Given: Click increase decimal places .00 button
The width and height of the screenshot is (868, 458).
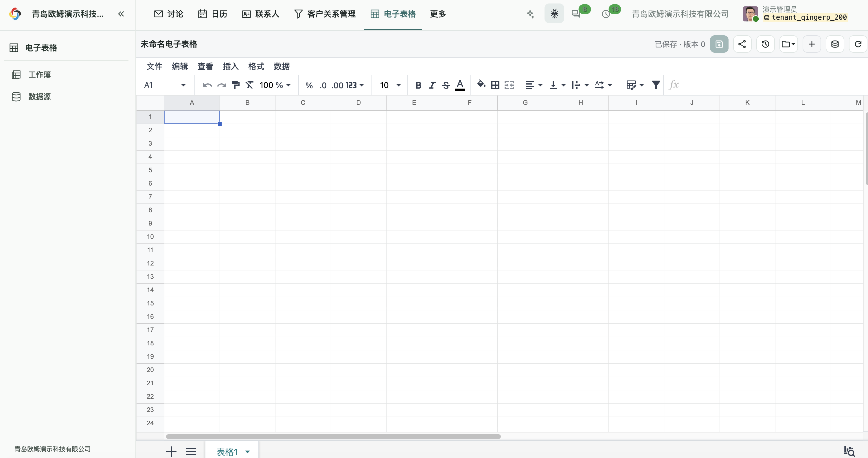Looking at the screenshot, I should (337, 85).
